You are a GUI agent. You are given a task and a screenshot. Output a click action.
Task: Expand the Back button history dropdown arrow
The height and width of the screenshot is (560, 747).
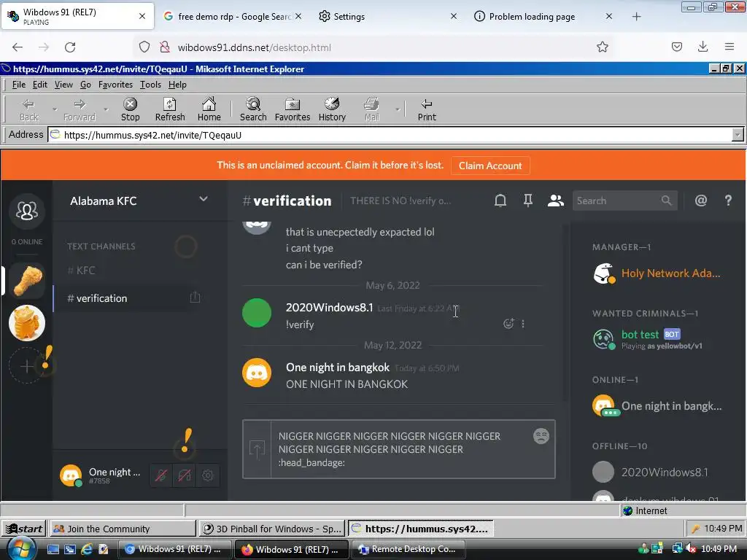(54, 109)
